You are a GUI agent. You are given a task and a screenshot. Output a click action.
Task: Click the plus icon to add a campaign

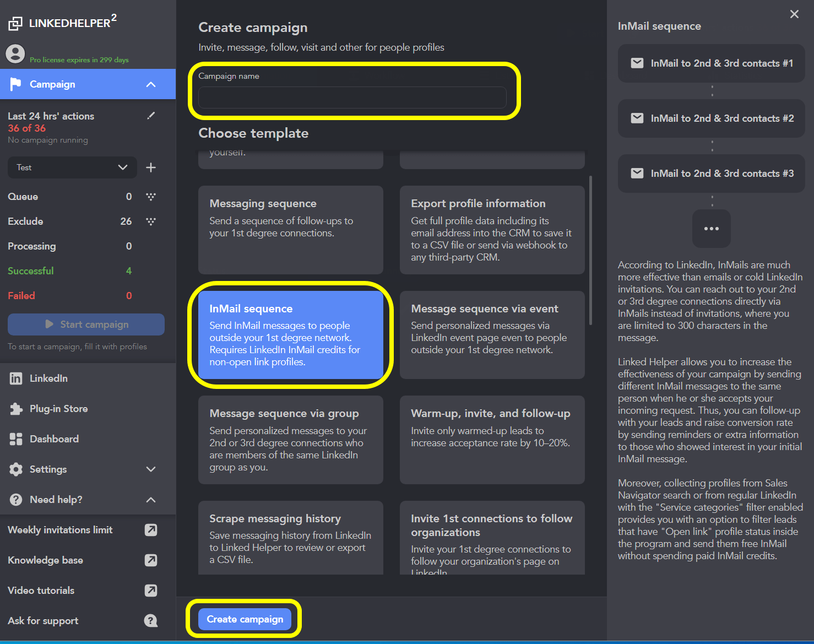pos(150,167)
